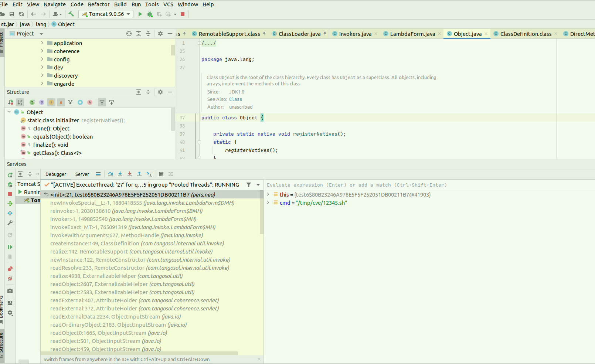Toggle Show Lambdas in Structure toolbar
The width and height of the screenshot is (595, 364).
(x=90, y=102)
